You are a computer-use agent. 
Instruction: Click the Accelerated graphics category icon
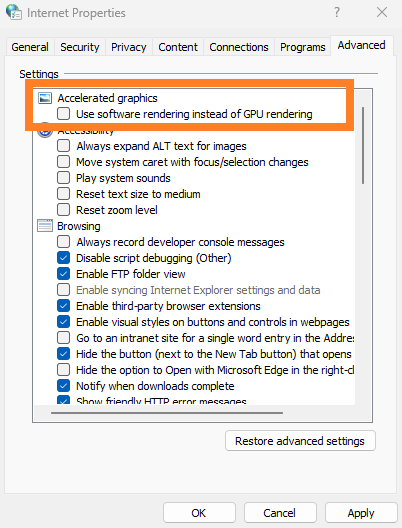[45, 98]
